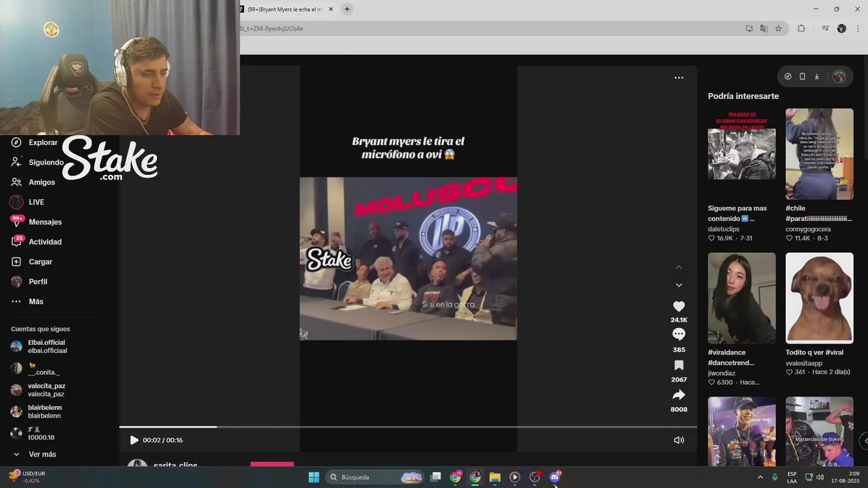Viewport: 868px width, 488px height.
Task: Open the jiwondiaz #viraldance video thumbnail
Action: pos(742,298)
